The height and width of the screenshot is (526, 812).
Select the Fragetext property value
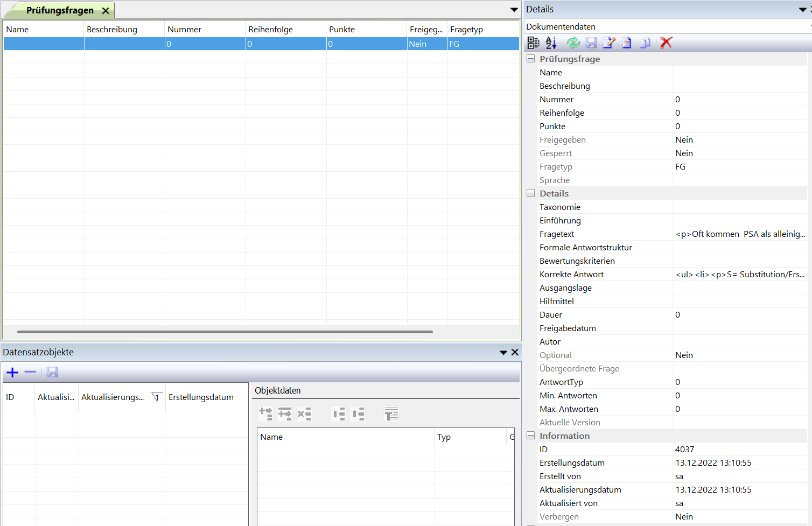tap(740, 234)
